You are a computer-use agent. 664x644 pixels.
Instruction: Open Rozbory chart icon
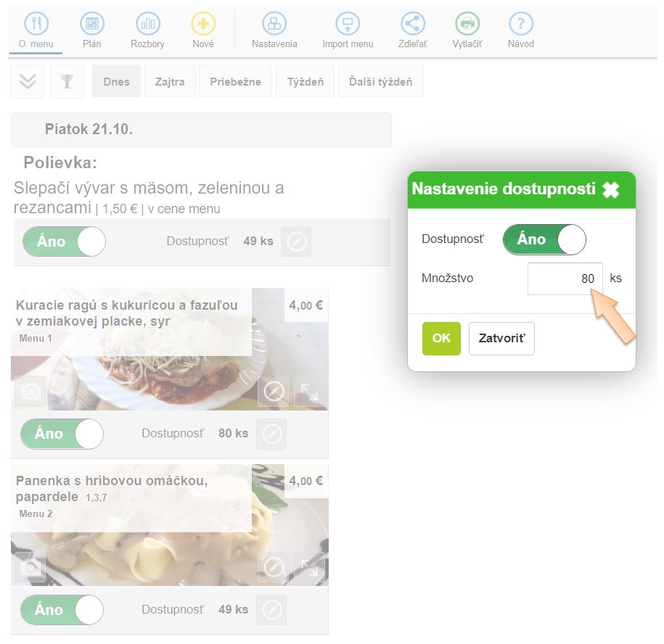pyautogui.click(x=148, y=23)
